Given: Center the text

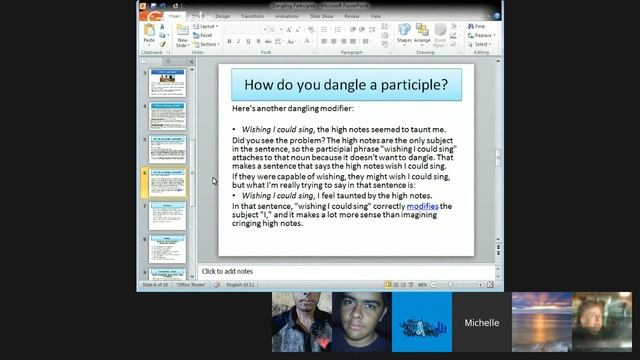Looking at the screenshot, I should pyautogui.click(x=333, y=41).
